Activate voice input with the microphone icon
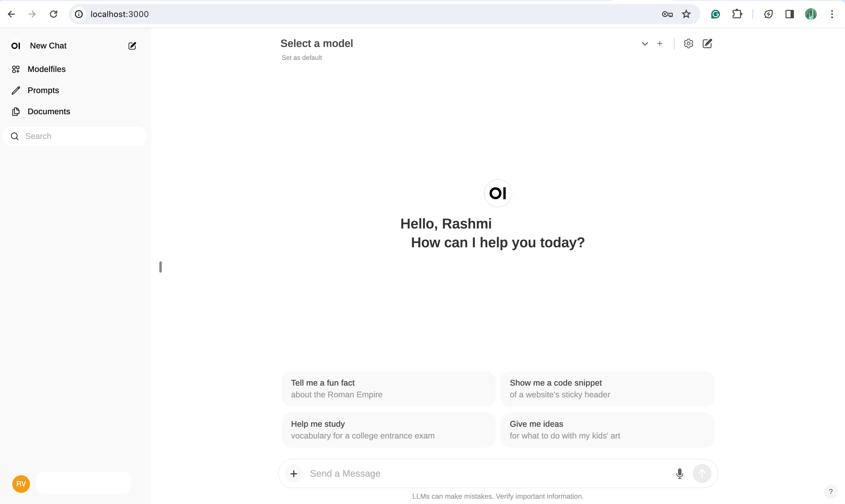845x504 pixels. pos(679,473)
